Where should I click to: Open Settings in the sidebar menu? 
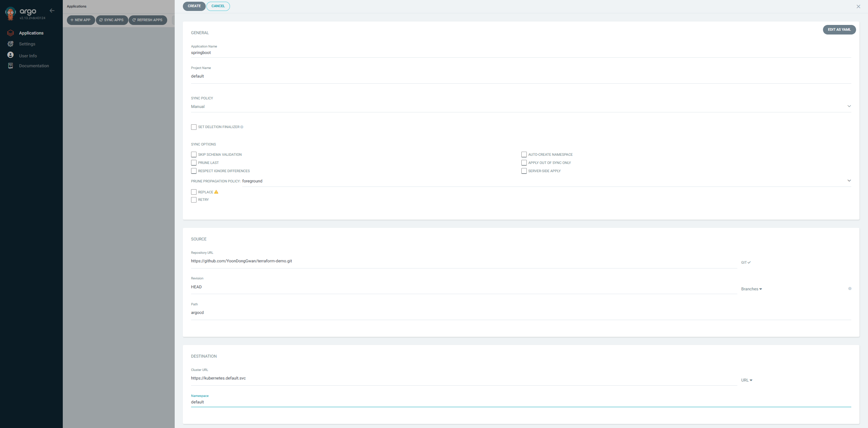click(27, 44)
